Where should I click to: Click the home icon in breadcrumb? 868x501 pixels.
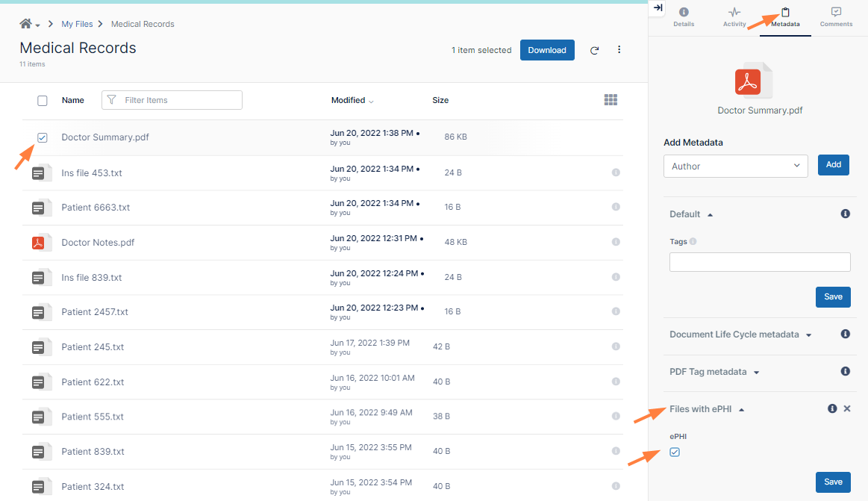25,24
